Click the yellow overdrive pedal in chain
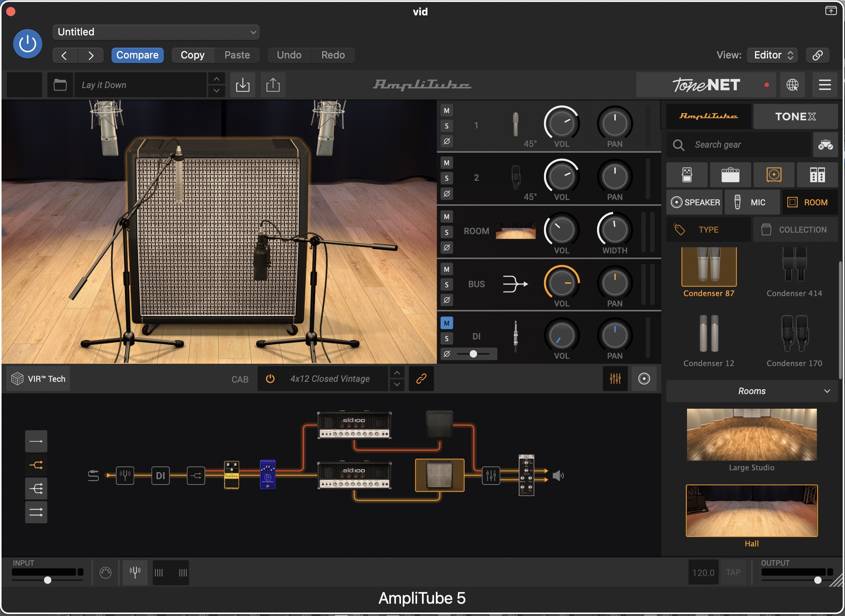845x616 pixels. (x=231, y=475)
